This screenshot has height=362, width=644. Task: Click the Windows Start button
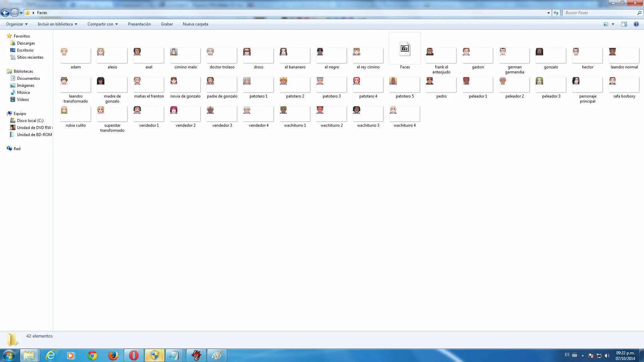coord(9,355)
